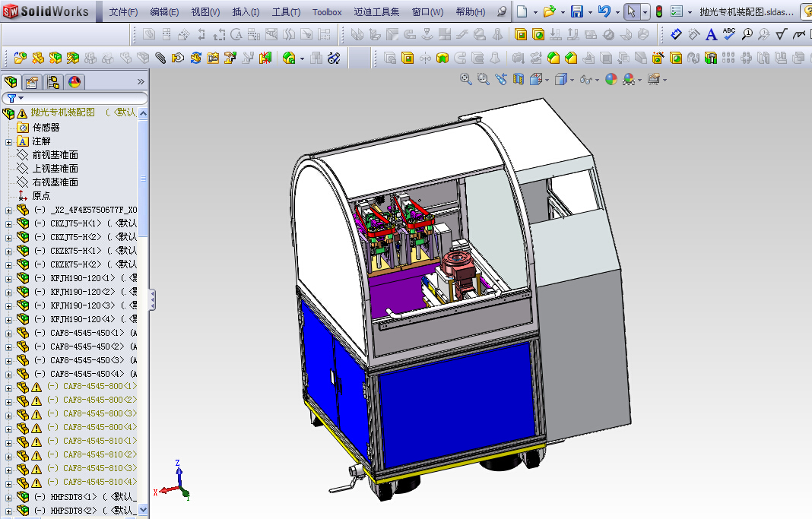Click the Undo arrow icon

(x=604, y=11)
